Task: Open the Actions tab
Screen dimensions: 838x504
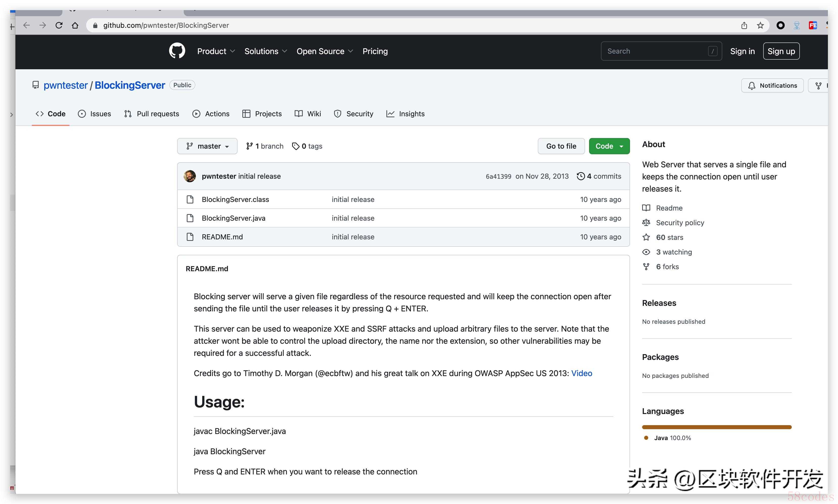Action: click(x=211, y=114)
